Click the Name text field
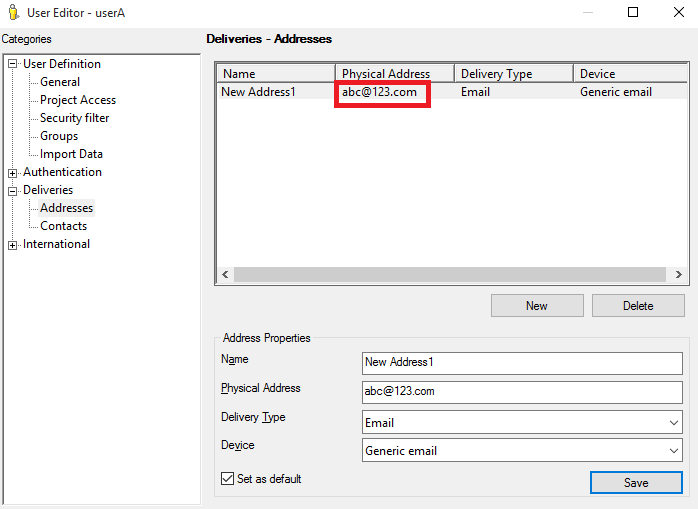This screenshot has width=698, height=509. (x=521, y=363)
